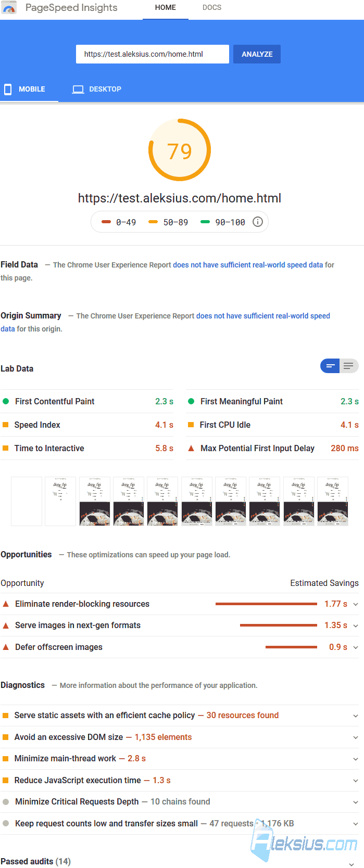
Task: Expand Reduce JavaScript execution time chevron
Action: pyautogui.click(x=356, y=781)
